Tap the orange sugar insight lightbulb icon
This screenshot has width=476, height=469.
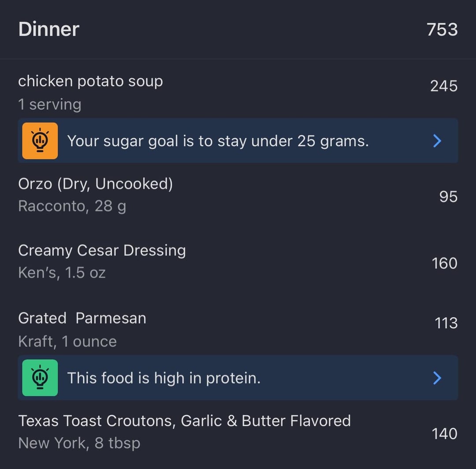point(40,141)
